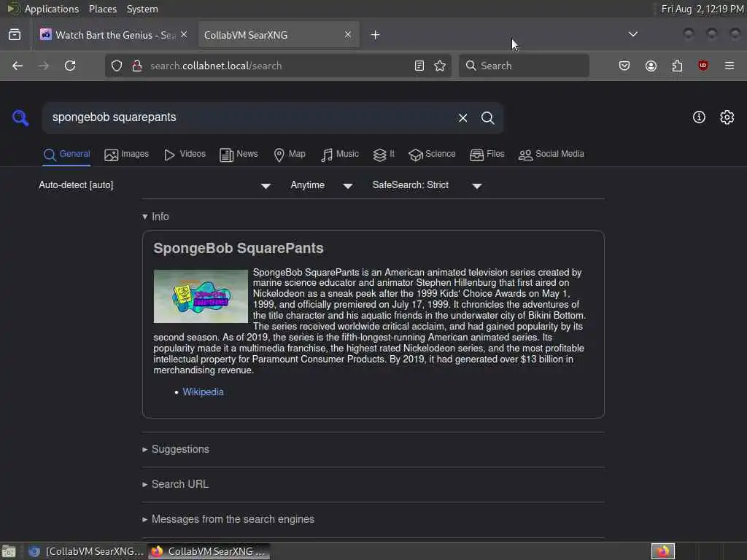The image size is (747, 560).
Task: Open the uBlock Origin extension icon
Action: click(x=703, y=66)
